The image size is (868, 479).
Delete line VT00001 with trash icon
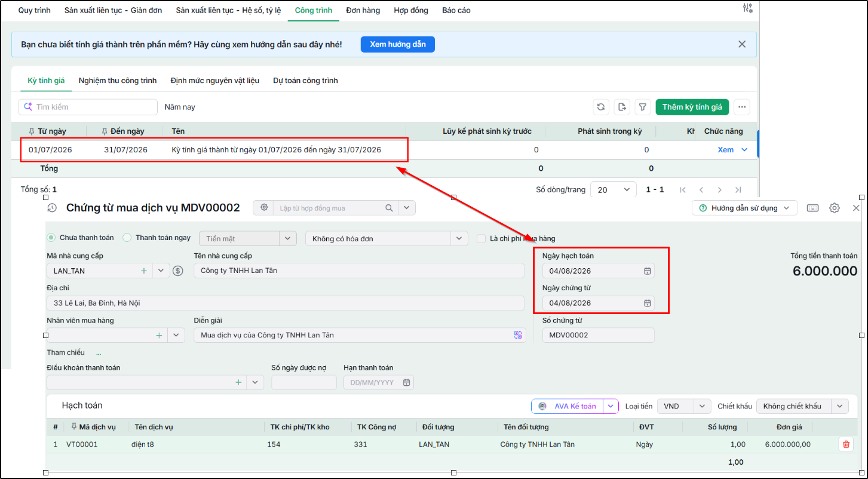pyautogui.click(x=846, y=444)
